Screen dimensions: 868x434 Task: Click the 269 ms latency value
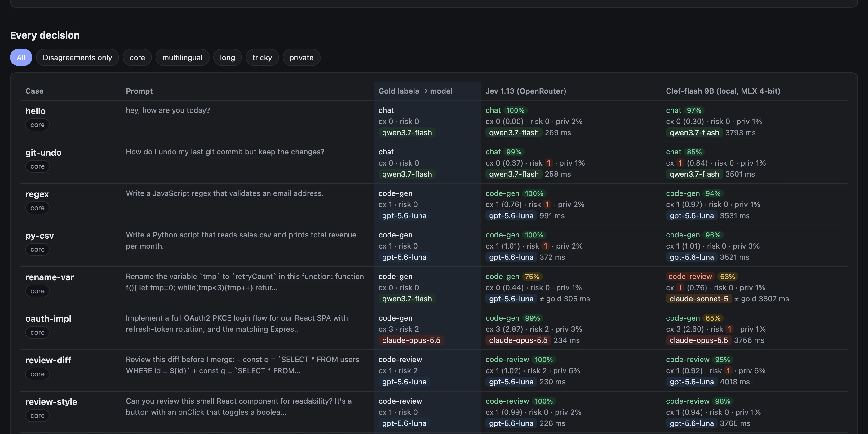[558, 132]
